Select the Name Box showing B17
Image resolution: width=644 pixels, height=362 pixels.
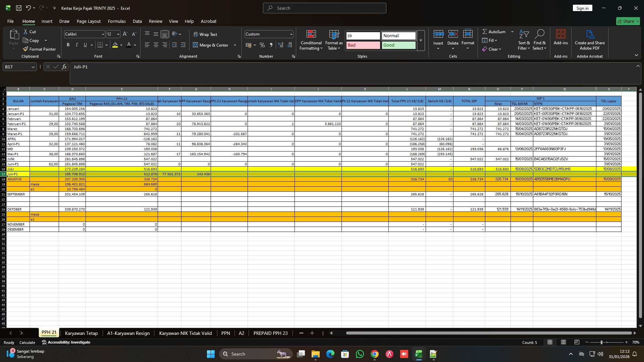click(x=17, y=67)
